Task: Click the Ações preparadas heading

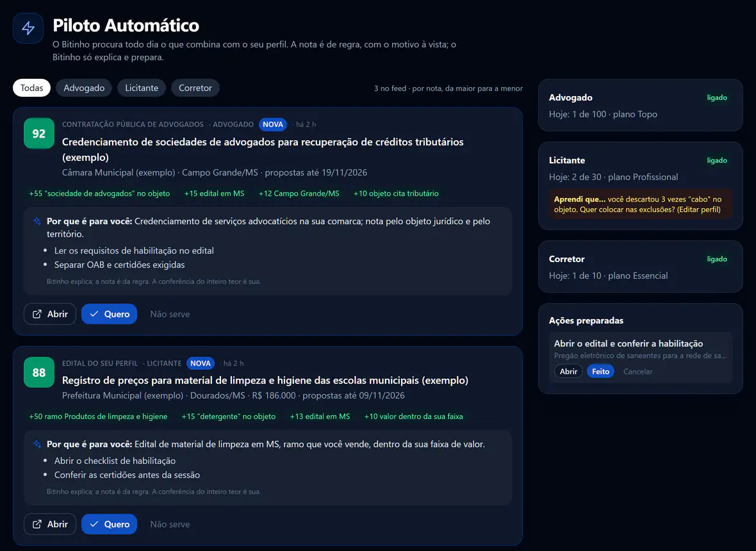Action: 586,320
